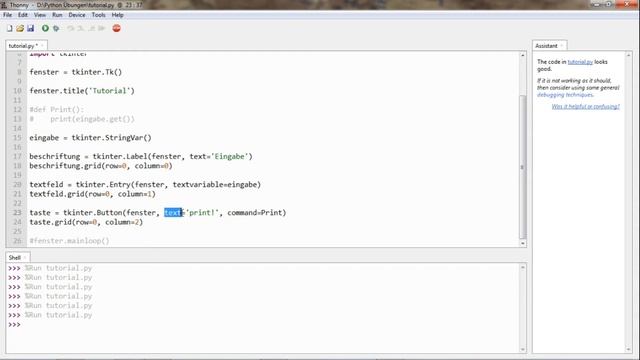Run current script with green play icon
640x360 pixels.
45,28
